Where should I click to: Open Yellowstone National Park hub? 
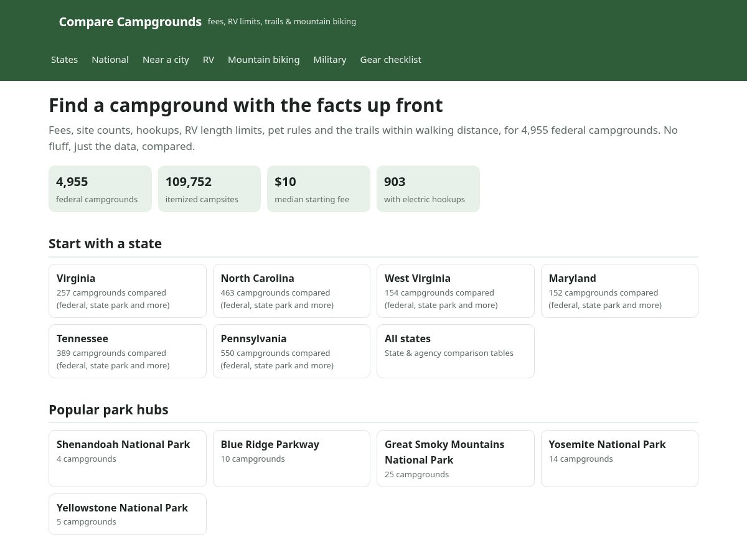click(128, 514)
